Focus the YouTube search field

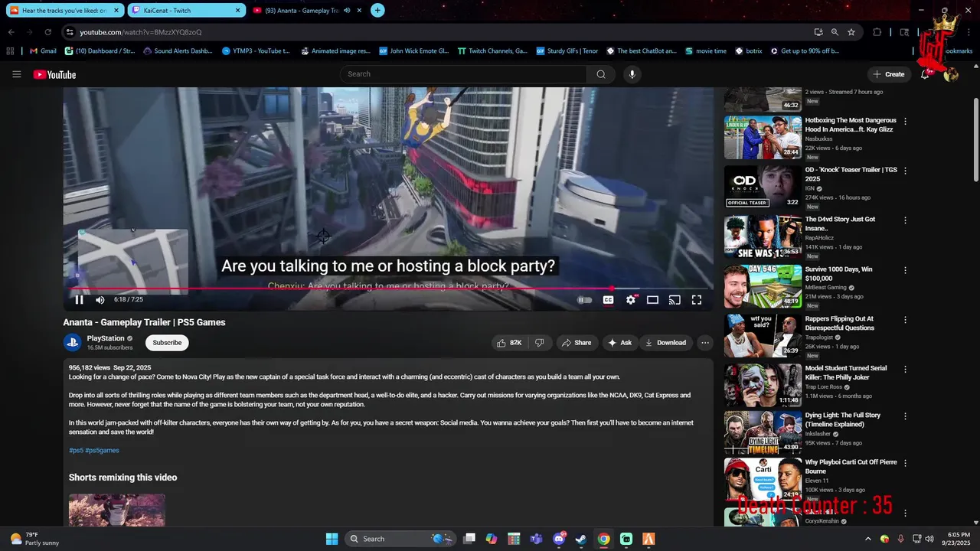pyautogui.click(x=463, y=74)
